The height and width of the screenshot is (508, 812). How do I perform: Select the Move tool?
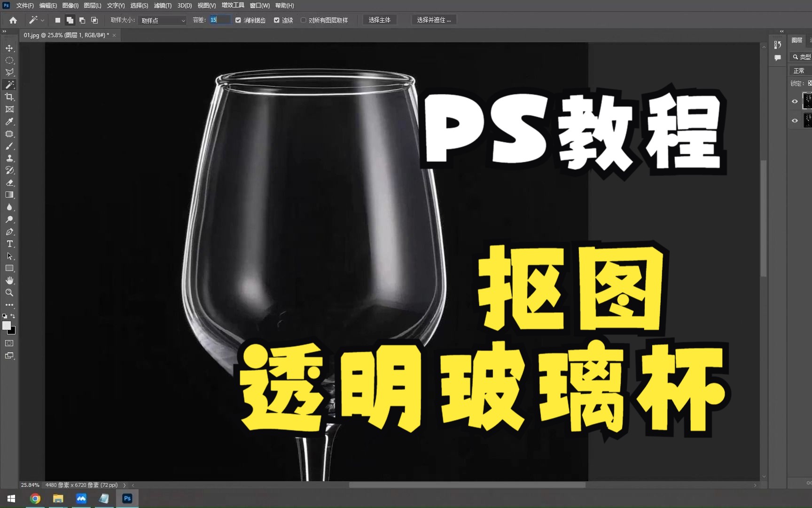point(9,48)
